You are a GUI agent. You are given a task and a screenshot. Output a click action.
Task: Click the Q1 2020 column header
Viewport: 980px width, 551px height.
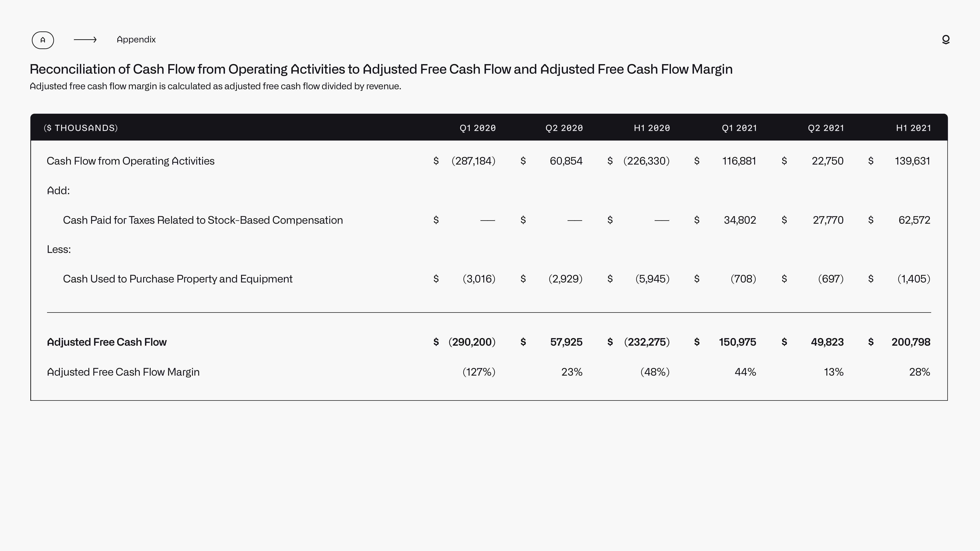coord(478,128)
